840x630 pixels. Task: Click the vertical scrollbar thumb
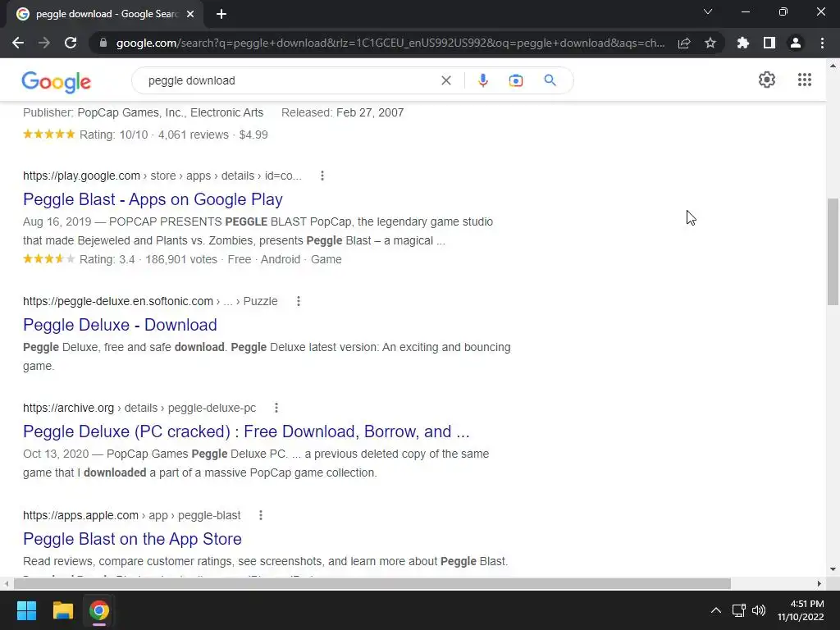833,252
